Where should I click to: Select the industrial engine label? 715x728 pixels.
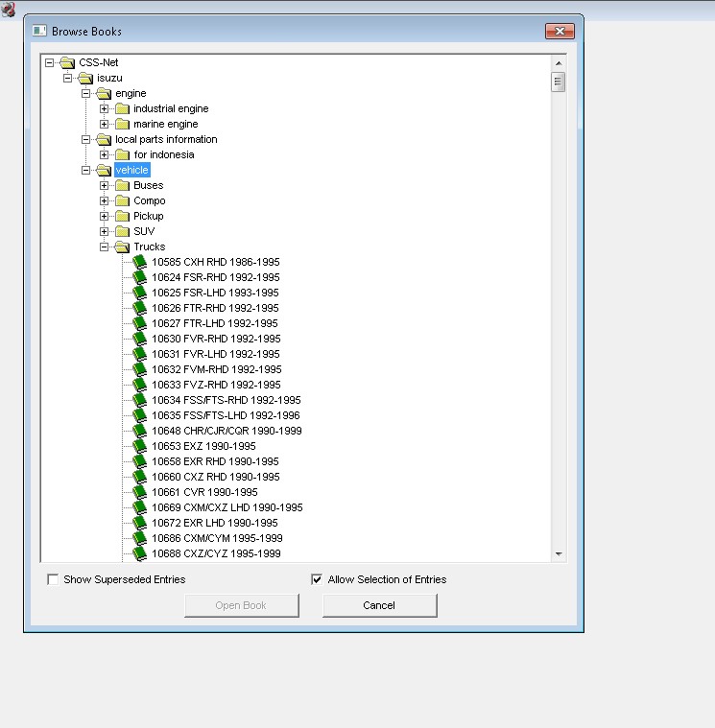pyautogui.click(x=171, y=108)
